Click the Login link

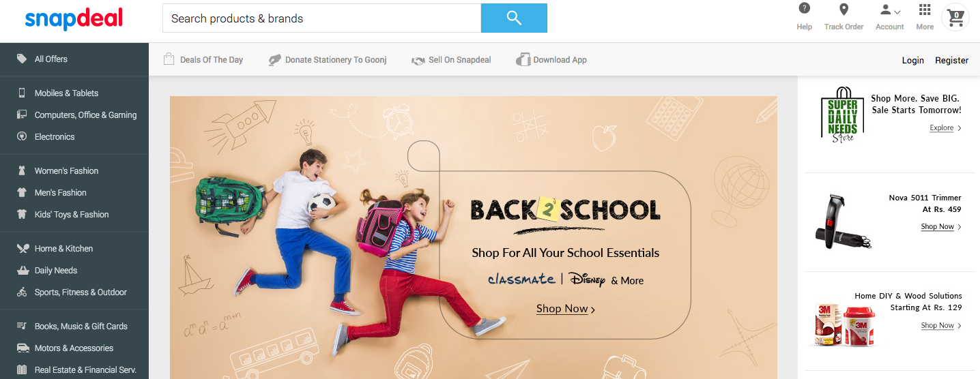pos(913,60)
